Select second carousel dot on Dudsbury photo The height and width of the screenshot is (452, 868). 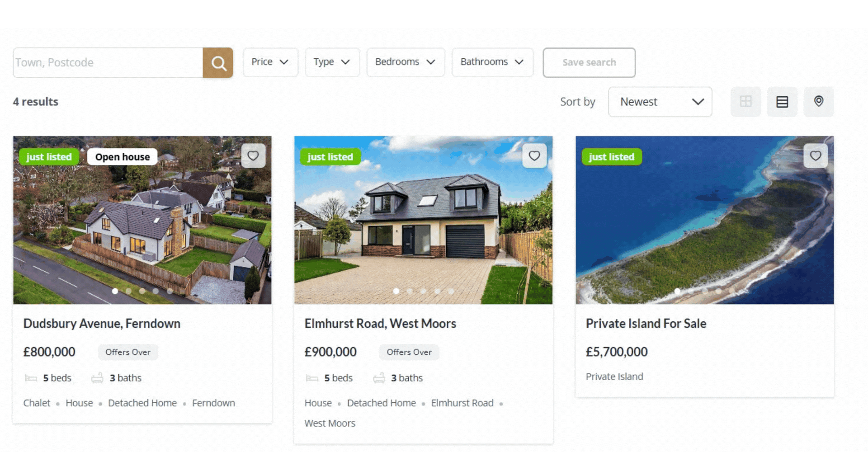pyautogui.click(x=129, y=291)
